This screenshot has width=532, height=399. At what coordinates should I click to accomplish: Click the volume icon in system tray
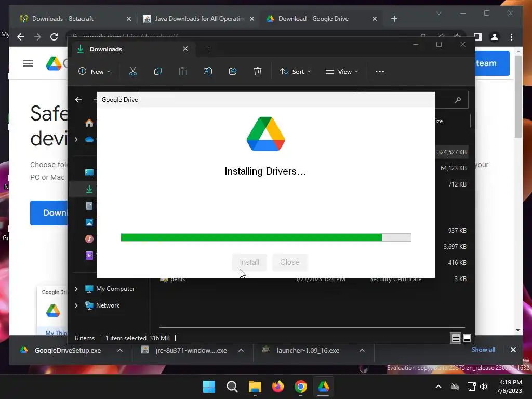[x=484, y=387]
